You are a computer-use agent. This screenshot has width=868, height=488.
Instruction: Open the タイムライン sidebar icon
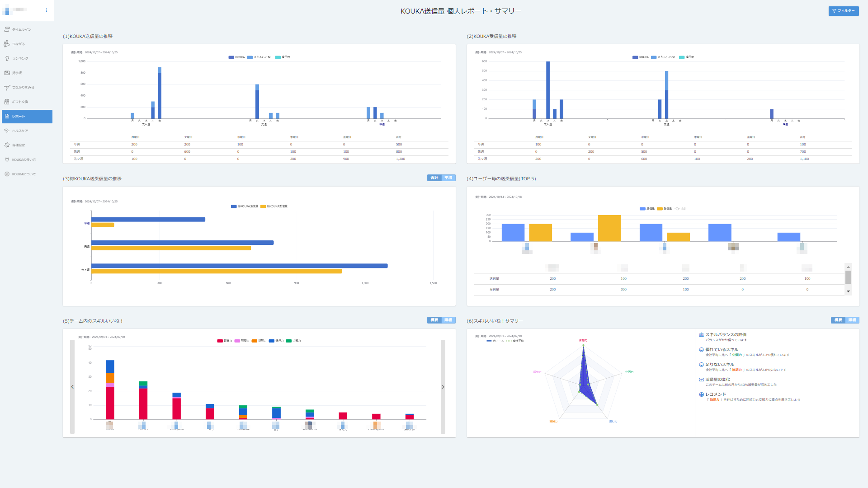click(7, 29)
